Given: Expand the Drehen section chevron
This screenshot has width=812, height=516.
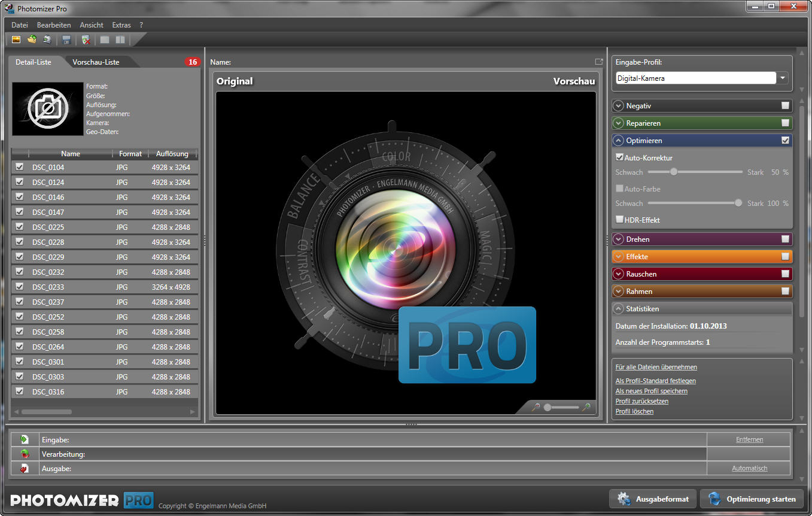Looking at the screenshot, I should (x=619, y=239).
